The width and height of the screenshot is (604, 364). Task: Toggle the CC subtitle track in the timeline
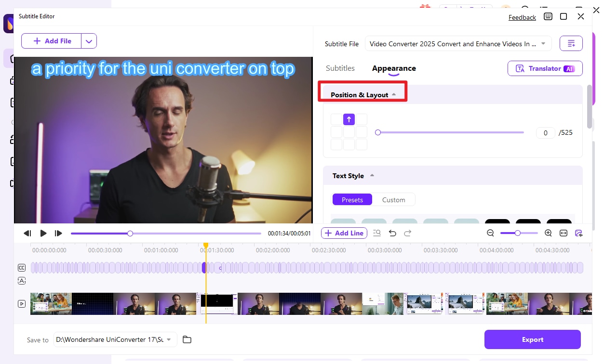tap(21, 267)
